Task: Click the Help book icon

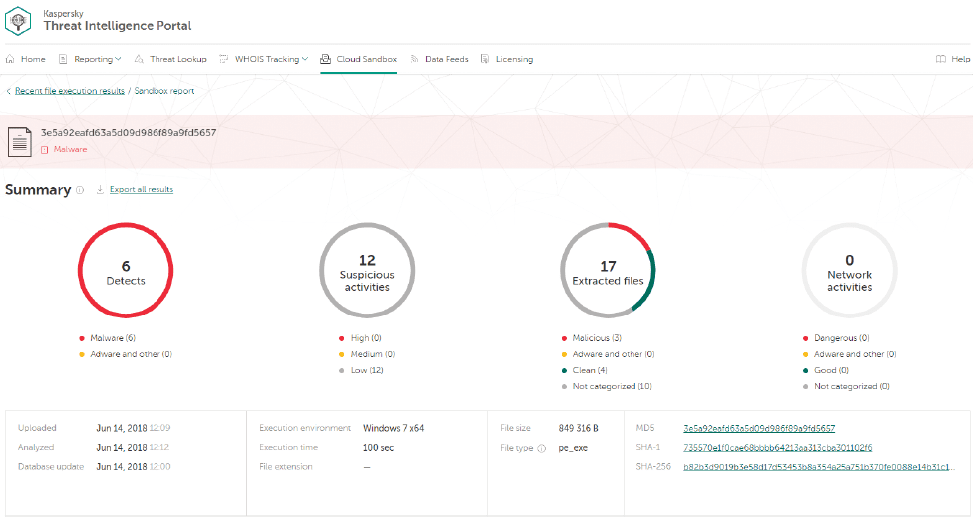Action: 941,59
